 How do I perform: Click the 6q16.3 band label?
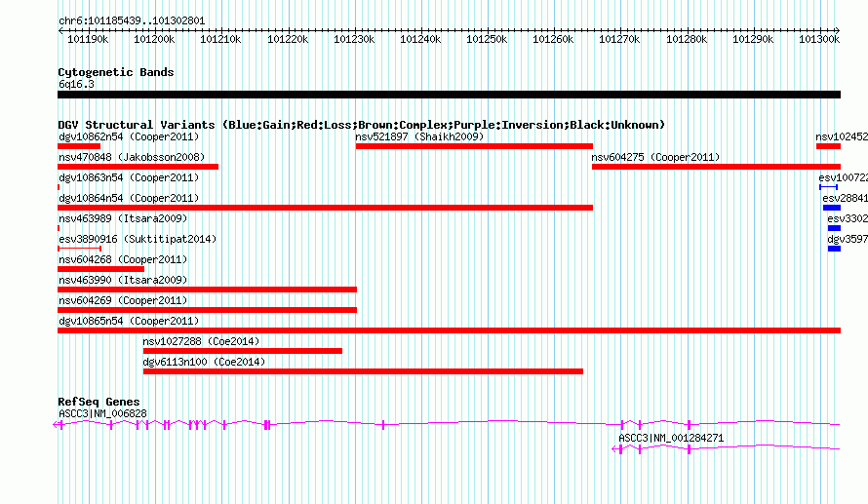pos(76,84)
